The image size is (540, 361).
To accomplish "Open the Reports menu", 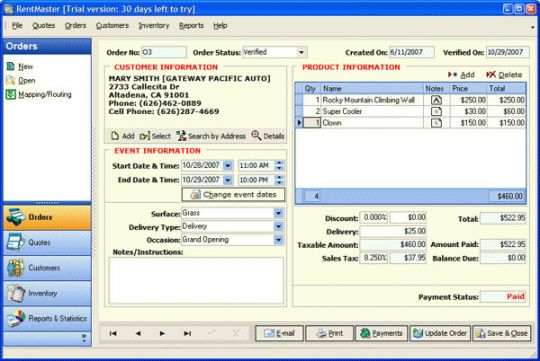I will [x=191, y=26].
